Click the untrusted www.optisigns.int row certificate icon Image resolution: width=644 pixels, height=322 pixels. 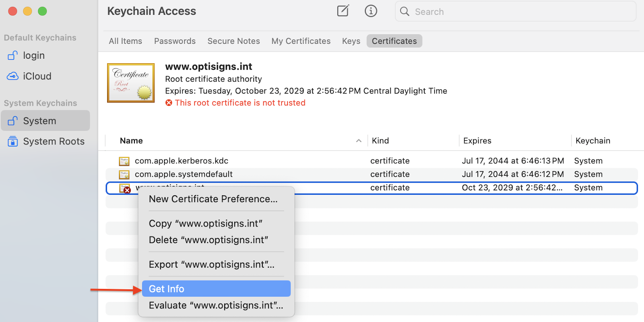125,188
